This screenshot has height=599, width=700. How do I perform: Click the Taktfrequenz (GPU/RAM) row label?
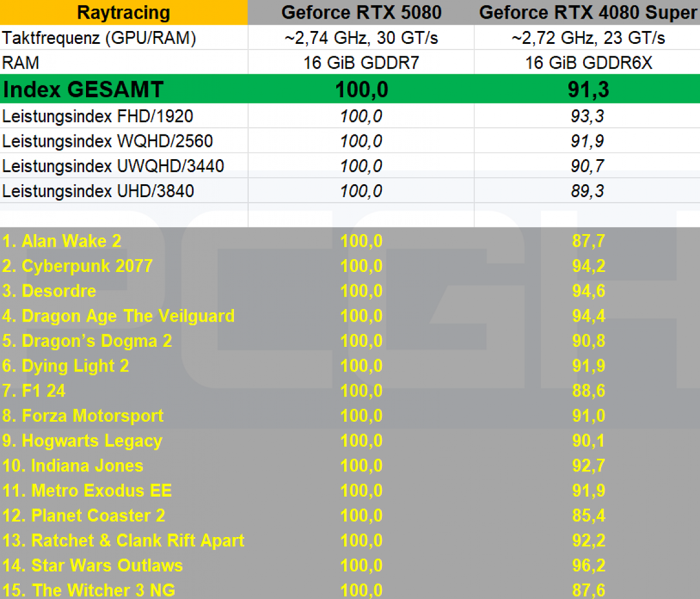(99, 37)
